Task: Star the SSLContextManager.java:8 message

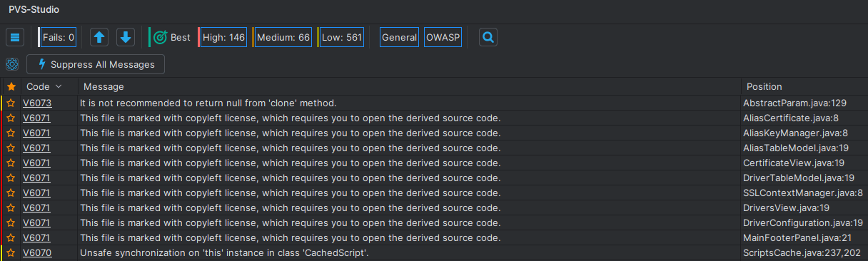Action: coord(11,193)
